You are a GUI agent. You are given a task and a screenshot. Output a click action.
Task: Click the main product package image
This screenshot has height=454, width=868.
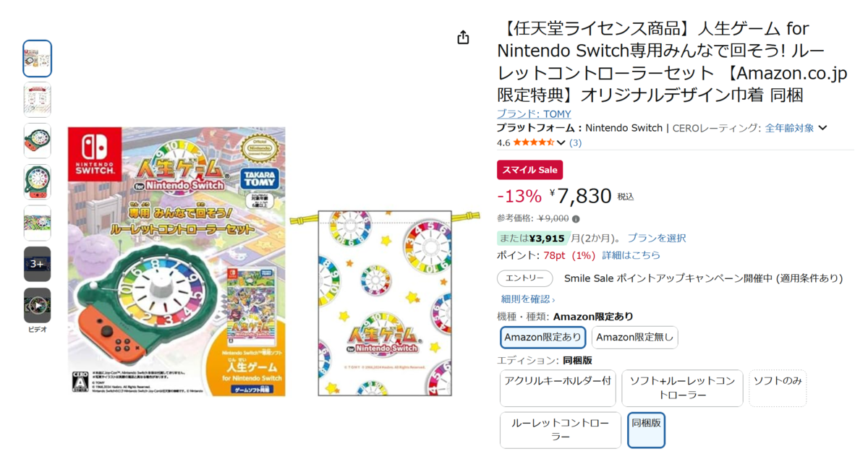click(x=176, y=262)
